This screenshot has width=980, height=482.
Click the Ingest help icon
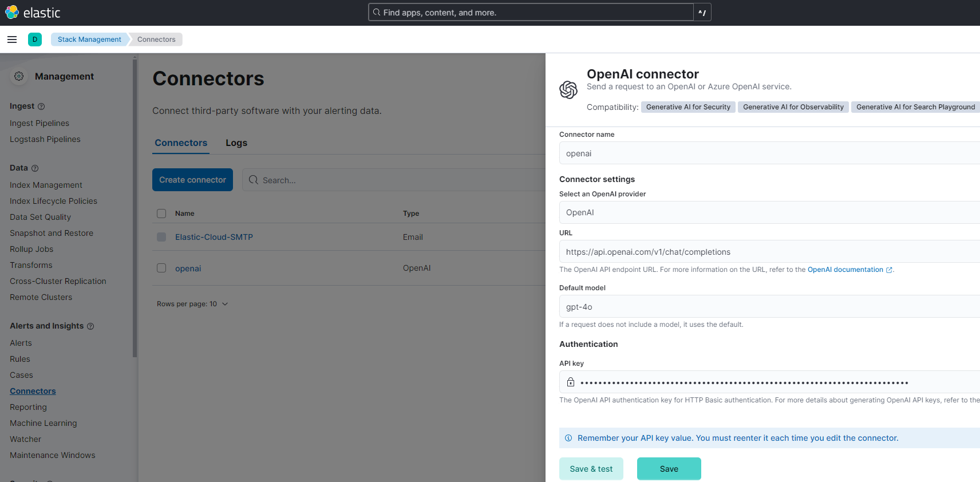[x=41, y=106]
